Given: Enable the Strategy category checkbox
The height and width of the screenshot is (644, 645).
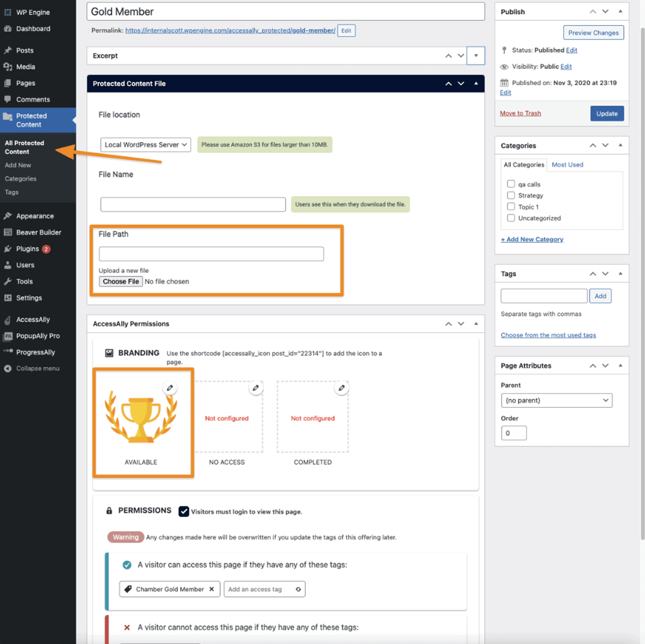Looking at the screenshot, I should [511, 195].
